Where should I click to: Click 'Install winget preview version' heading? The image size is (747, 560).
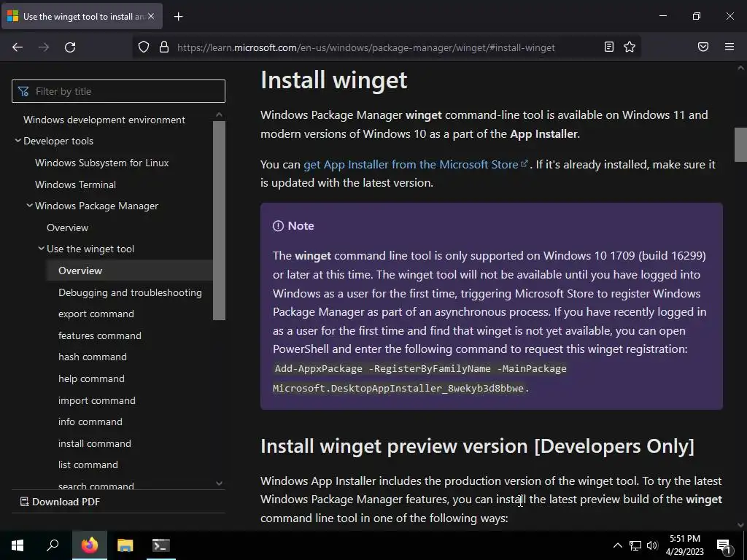477,446
